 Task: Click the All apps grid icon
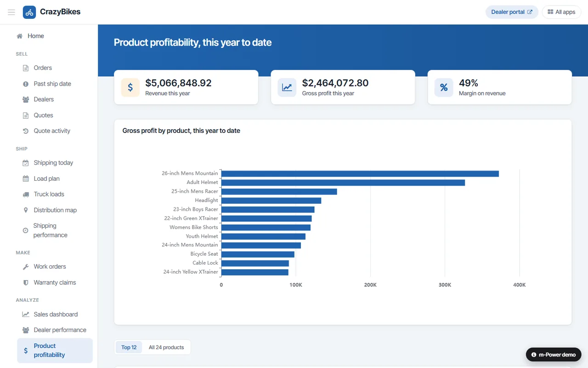[550, 12]
